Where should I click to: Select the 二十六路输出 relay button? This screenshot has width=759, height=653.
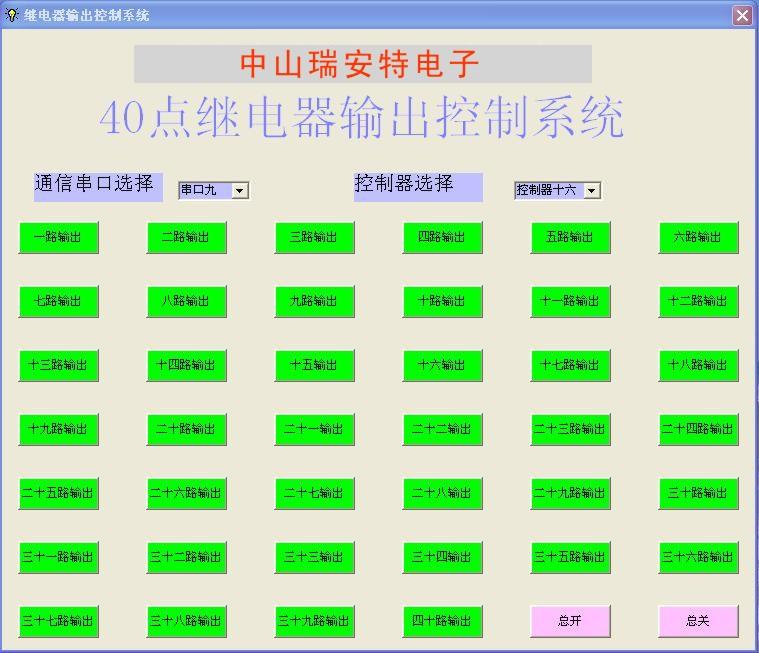coord(186,493)
